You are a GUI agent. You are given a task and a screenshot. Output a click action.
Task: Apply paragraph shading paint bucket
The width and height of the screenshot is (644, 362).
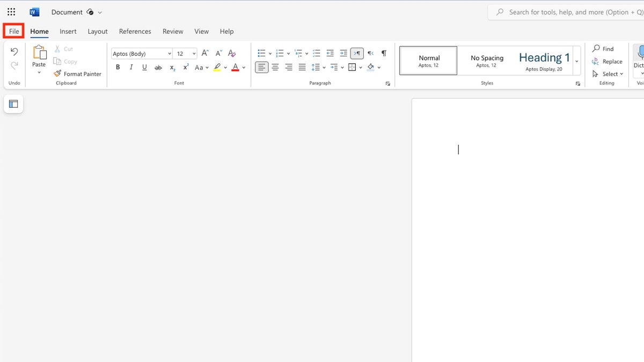click(370, 67)
